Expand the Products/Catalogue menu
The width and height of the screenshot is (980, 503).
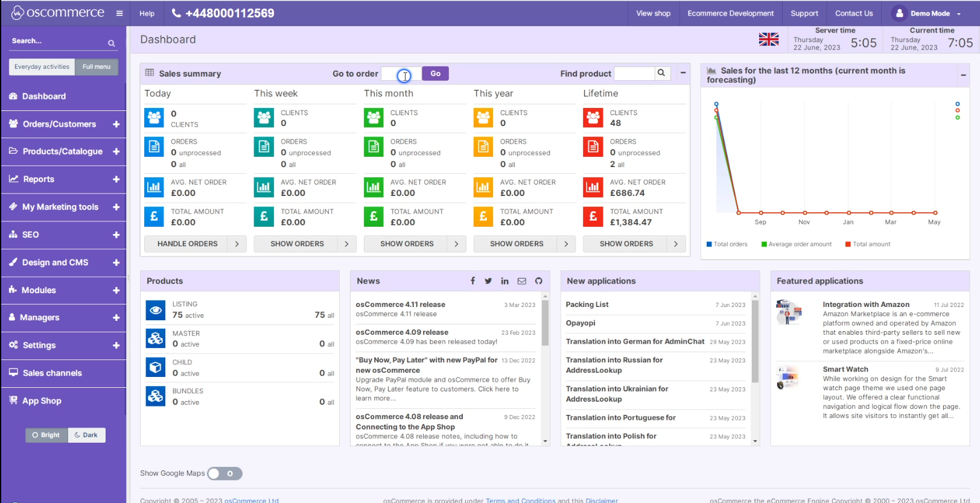(116, 151)
